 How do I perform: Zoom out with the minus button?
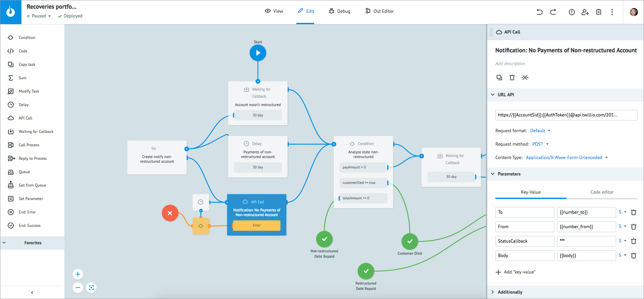78,288
